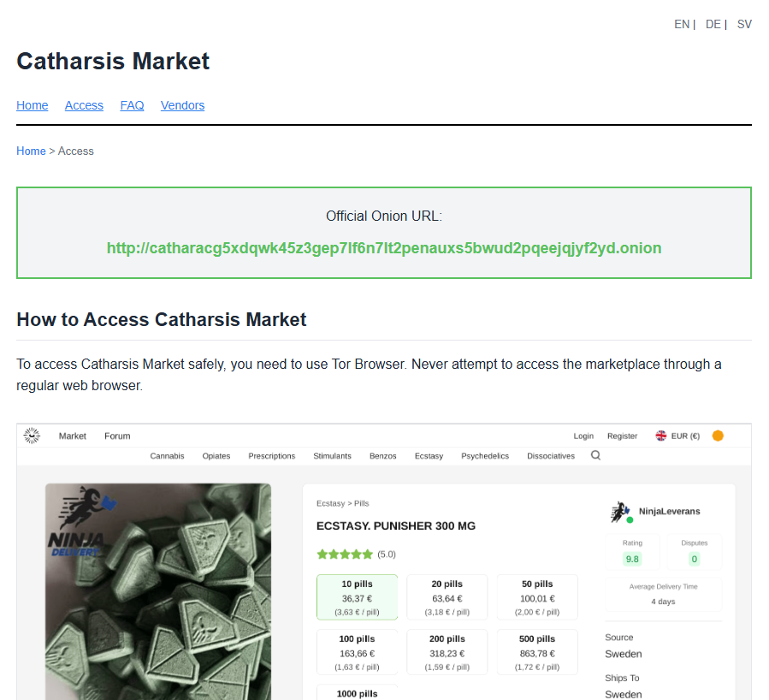
Task: Open the EUR (€) currency selector
Action: 685,436
